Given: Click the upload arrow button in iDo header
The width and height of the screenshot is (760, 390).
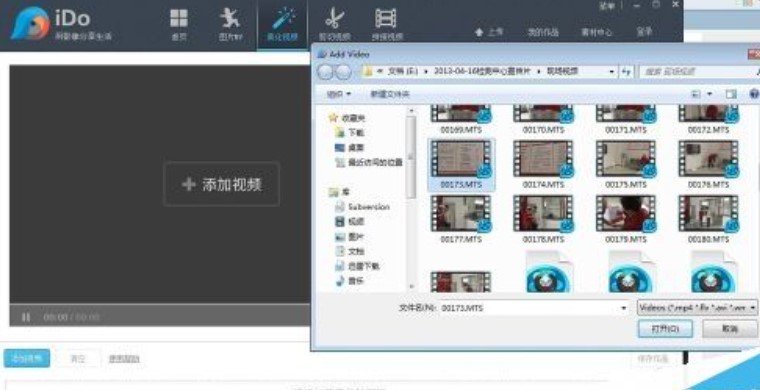Looking at the screenshot, I should click(x=490, y=32).
